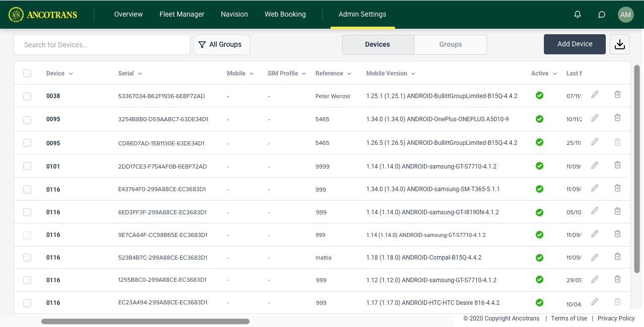Edit device with serial 1255B8C0-299A88CE-EC3683D1
Screen dimensions: 644x327
[x=595, y=279]
